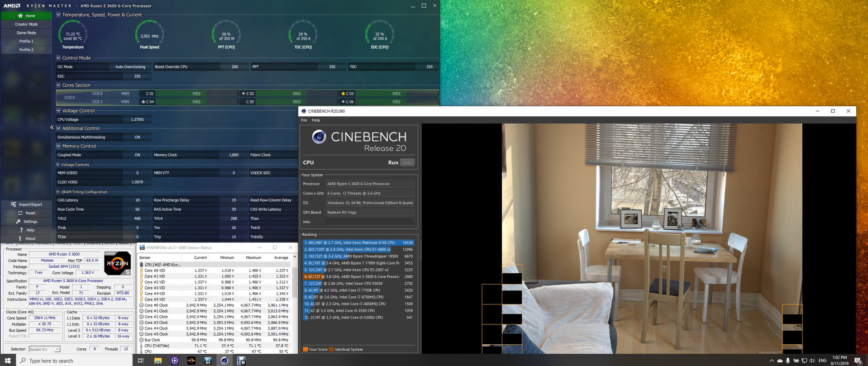The image size is (868, 366).
Task: Open Task View on the taskbar
Action: click(x=141, y=361)
